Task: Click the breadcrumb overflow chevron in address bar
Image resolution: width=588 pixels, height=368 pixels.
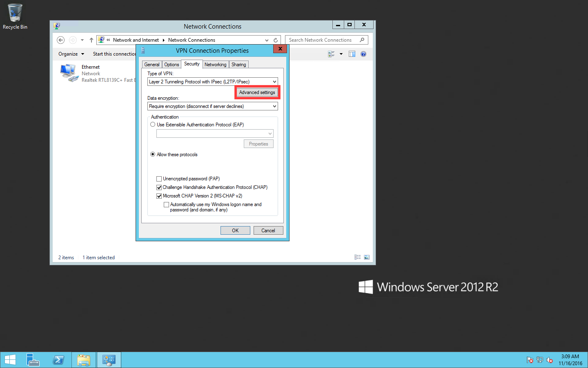Action: [108, 40]
